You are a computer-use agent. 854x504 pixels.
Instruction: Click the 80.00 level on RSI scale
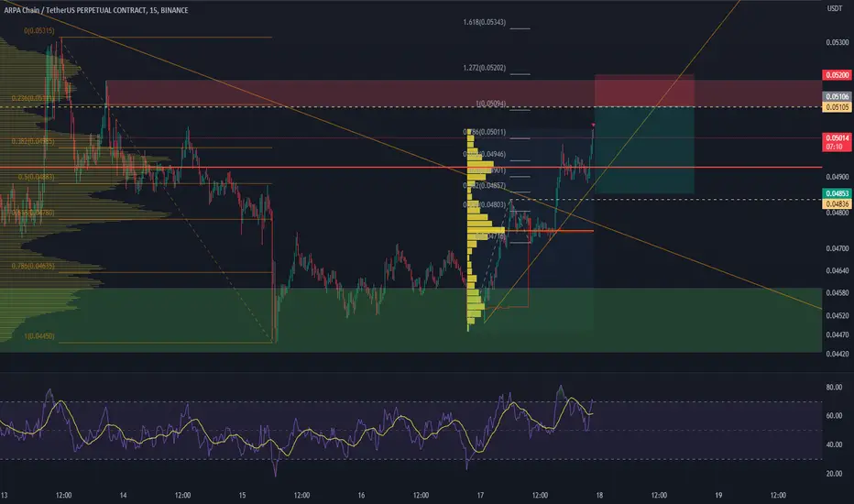835,388
